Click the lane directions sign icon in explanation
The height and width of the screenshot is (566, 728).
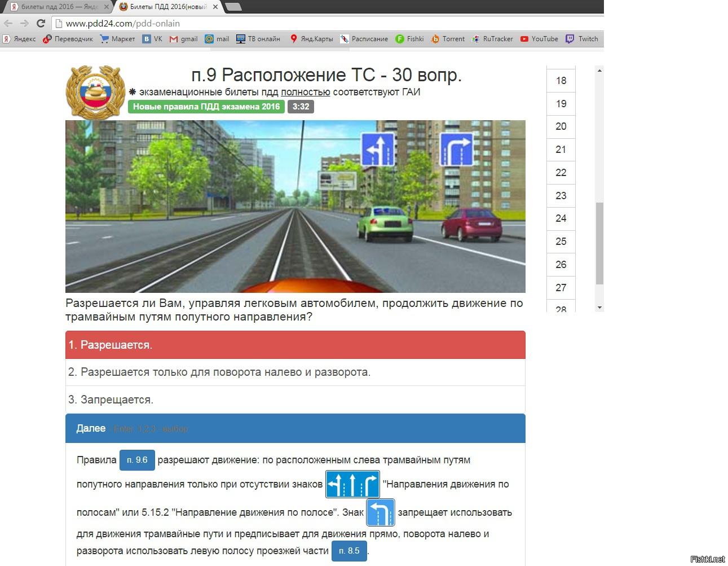click(352, 484)
